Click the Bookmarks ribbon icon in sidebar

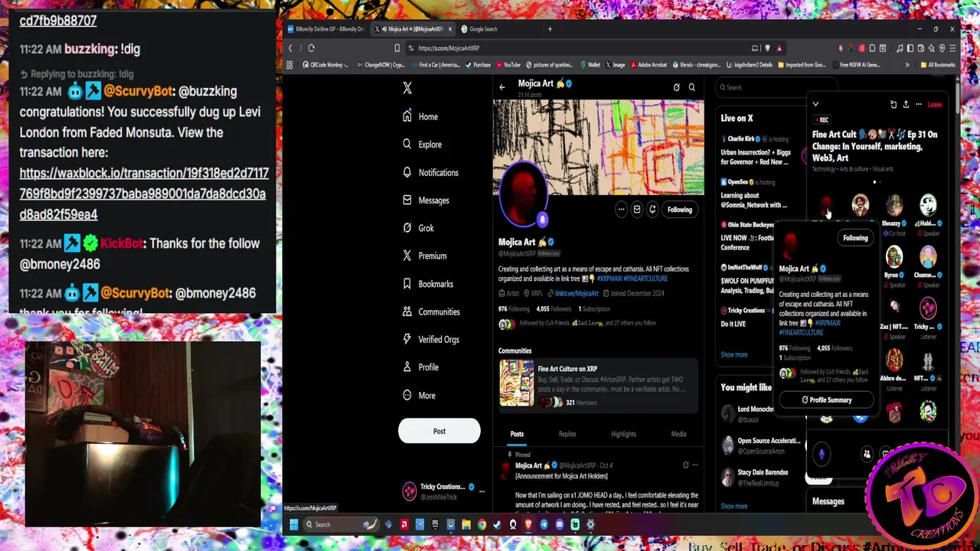(407, 284)
